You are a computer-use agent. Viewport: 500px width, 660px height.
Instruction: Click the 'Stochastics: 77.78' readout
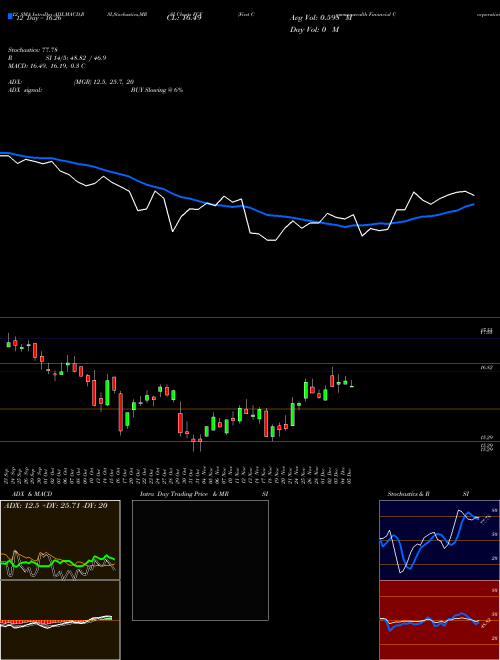click(33, 50)
